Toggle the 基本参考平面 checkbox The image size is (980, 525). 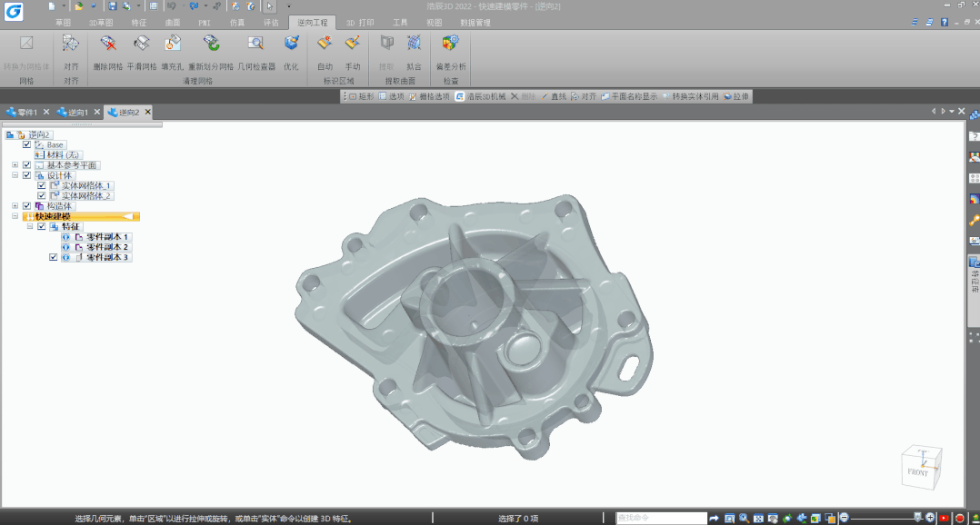[27, 164]
